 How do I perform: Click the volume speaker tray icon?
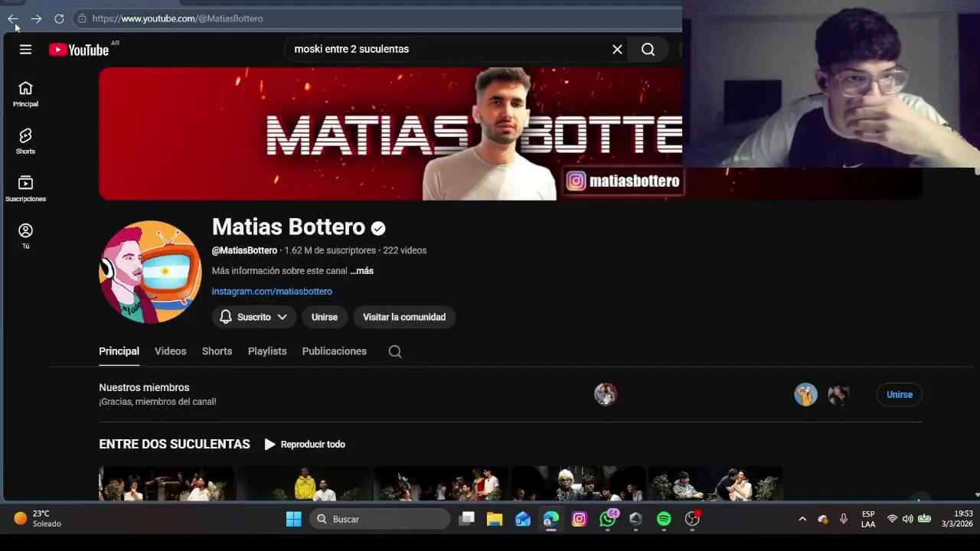pos(907,519)
